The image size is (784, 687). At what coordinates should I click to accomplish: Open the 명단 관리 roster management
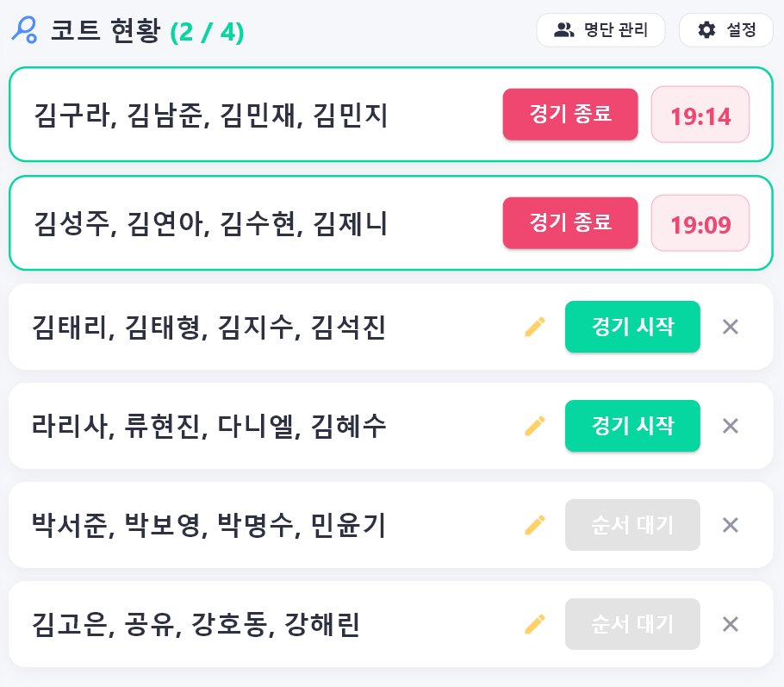(600, 30)
